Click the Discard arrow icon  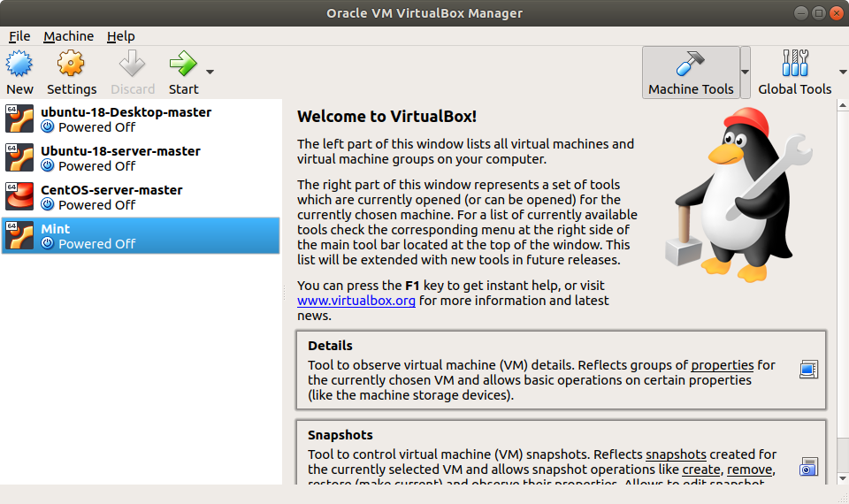[132, 64]
